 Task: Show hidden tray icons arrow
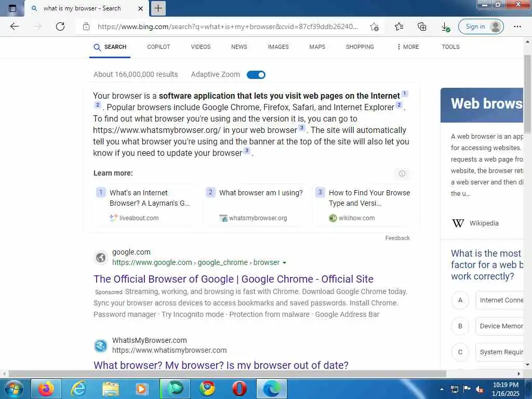click(442, 389)
